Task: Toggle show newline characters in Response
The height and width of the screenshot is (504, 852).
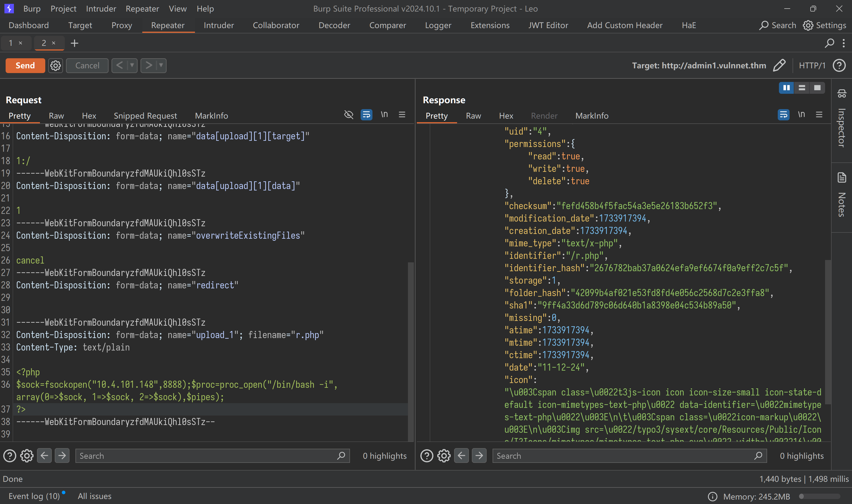Action: point(801,114)
